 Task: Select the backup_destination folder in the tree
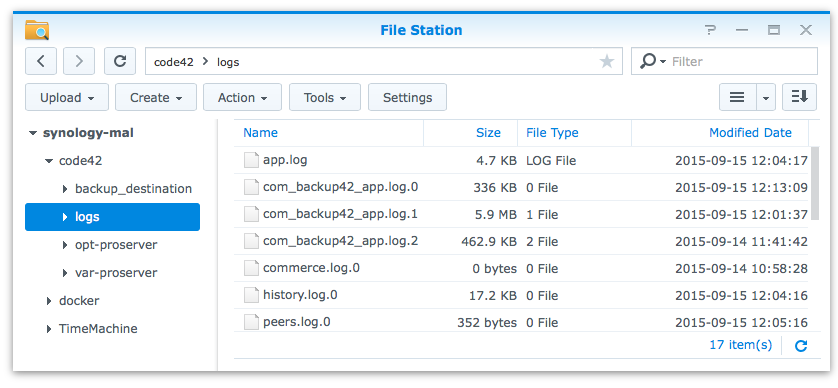[133, 189]
